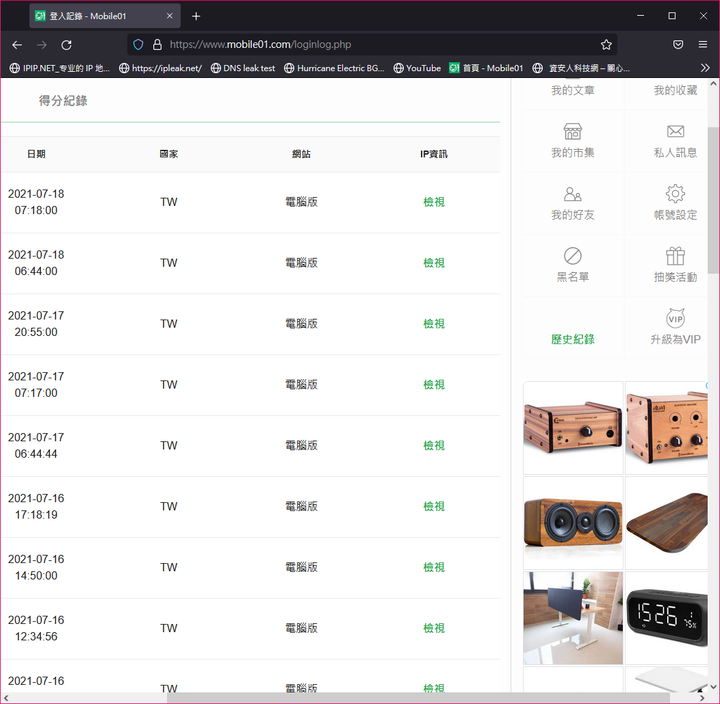Click the forward navigation arrow
This screenshot has width=720, height=704.
42,45
